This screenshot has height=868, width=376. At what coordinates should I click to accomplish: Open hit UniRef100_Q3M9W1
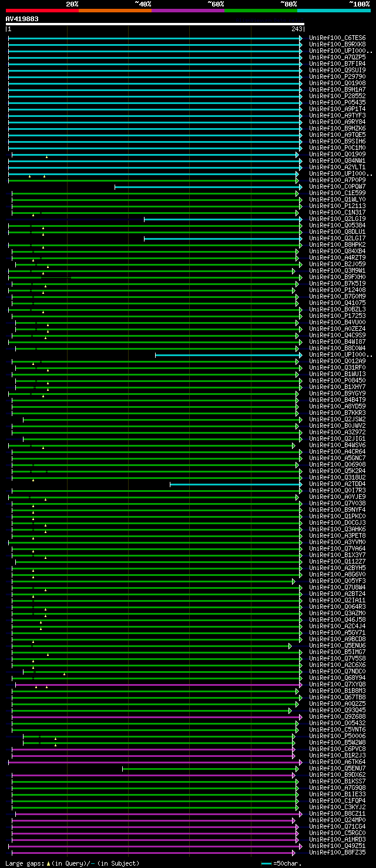(337, 270)
